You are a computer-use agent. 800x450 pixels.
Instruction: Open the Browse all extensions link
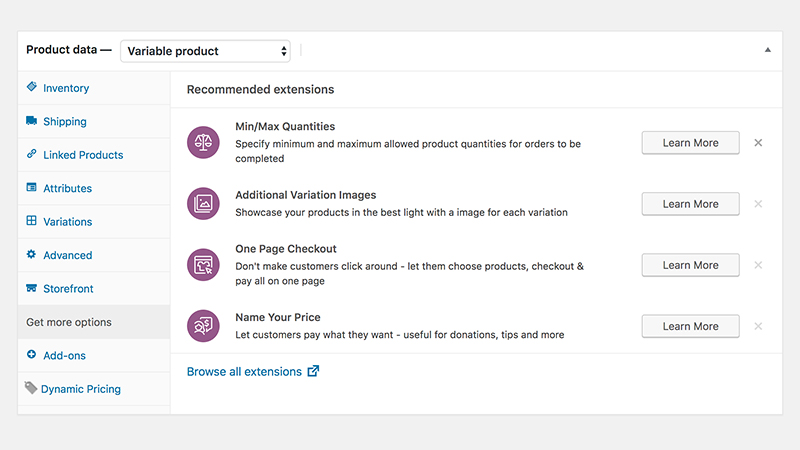coord(244,371)
